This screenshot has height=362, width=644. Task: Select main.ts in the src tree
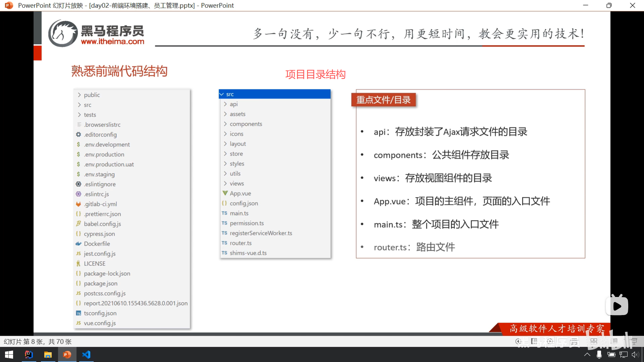239,213
